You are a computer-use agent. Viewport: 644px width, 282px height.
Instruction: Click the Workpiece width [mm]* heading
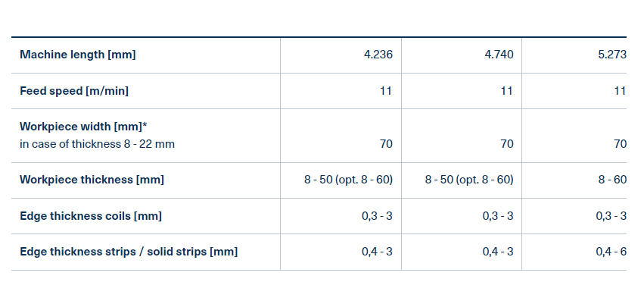(x=83, y=127)
